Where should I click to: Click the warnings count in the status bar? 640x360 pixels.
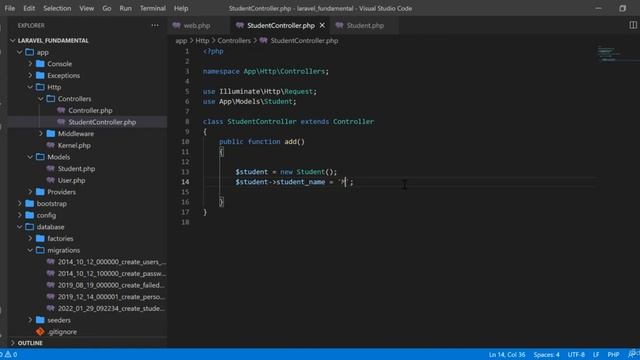click(11, 354)
